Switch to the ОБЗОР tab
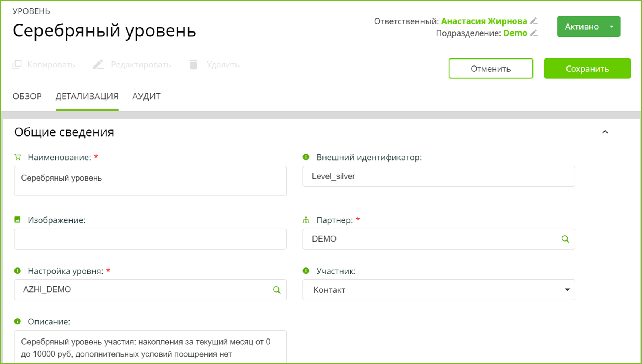Image resolution: width=642 pixels, height=364 pixels. (x=27, y=97)
